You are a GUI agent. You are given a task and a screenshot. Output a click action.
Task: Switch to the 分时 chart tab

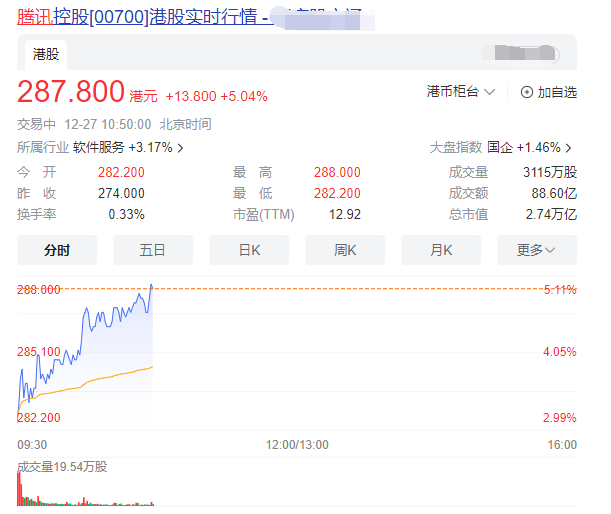(57, 250)
